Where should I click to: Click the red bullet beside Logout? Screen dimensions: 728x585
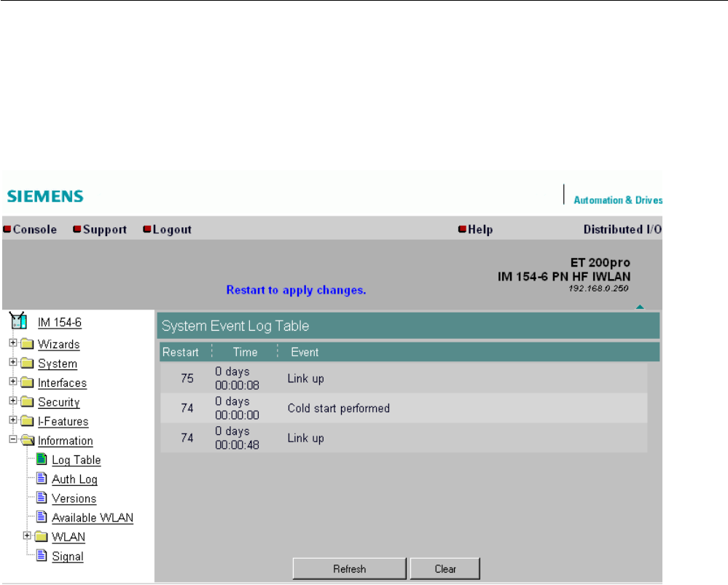coord(147,229)
